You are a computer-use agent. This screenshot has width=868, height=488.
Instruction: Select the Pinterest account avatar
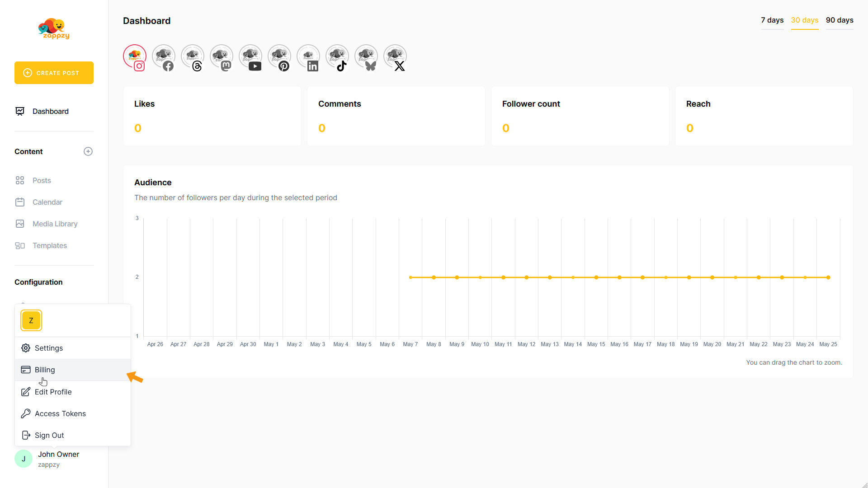click(279, 57)
